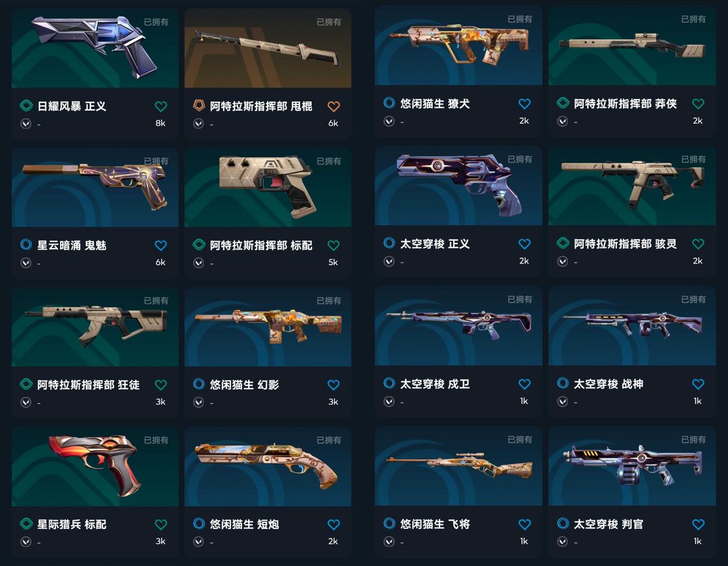Click the heart icon on 星际猎兵 标配

pyautogui.click(x=160, y=524)
